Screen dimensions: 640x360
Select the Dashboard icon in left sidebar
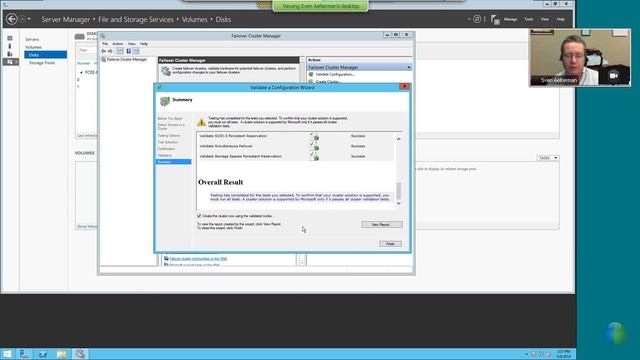tap(10, 38)
